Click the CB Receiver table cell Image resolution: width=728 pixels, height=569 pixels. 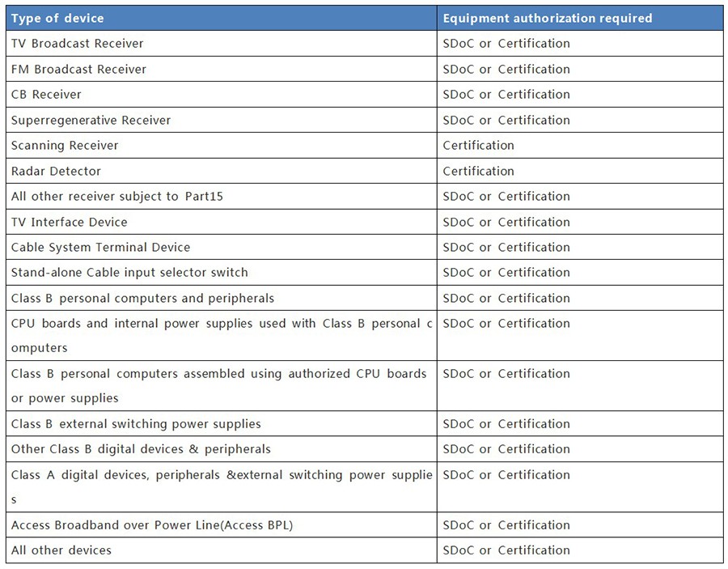click(47, 95)
